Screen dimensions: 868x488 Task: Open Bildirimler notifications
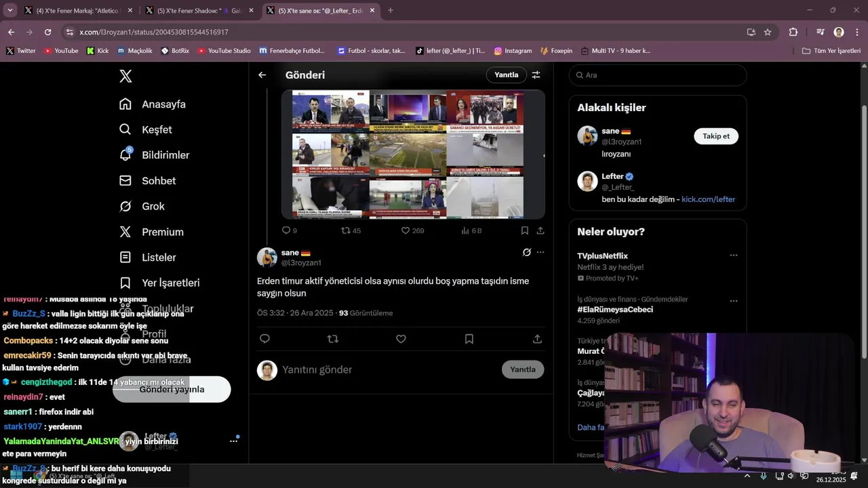click(x=154, y=155)
